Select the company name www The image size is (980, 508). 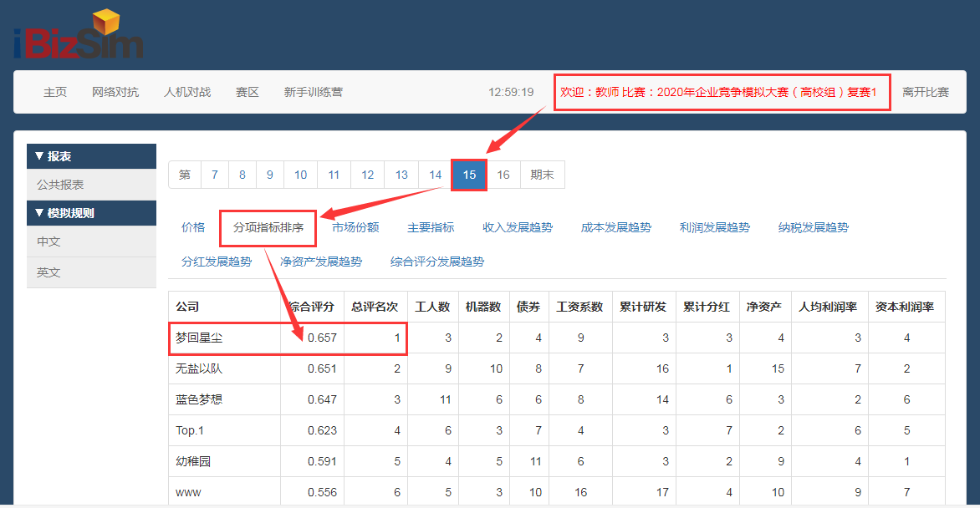click(188, 492)
